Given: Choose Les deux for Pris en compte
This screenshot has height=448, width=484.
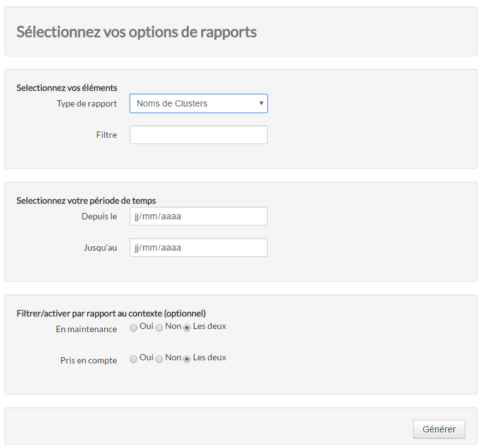Looking at the screenshot, I should coord(187,359).
